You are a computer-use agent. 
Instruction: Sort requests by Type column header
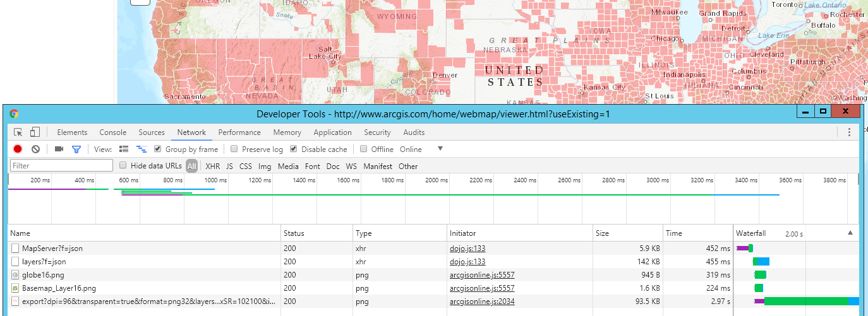click(x=400, y=233)
